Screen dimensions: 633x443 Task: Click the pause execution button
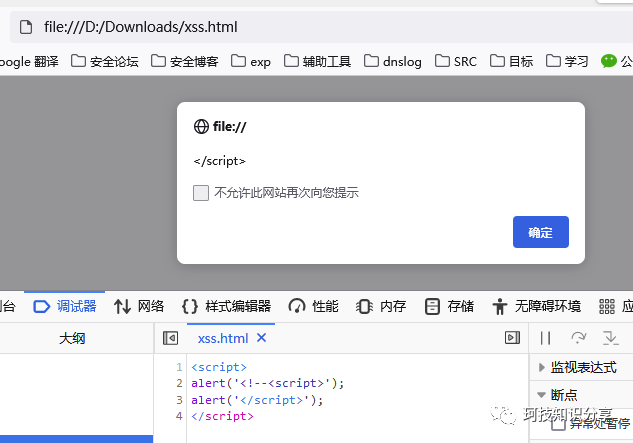point(545,338)
